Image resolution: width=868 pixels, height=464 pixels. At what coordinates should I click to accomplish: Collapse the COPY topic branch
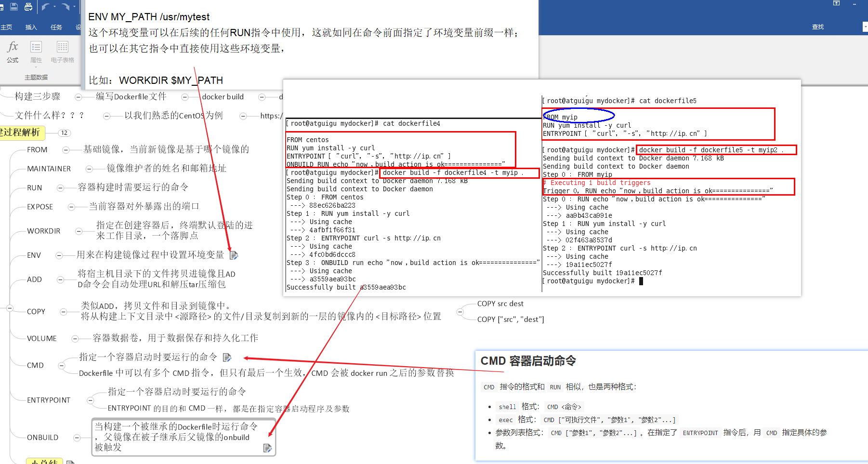[63, 312]
